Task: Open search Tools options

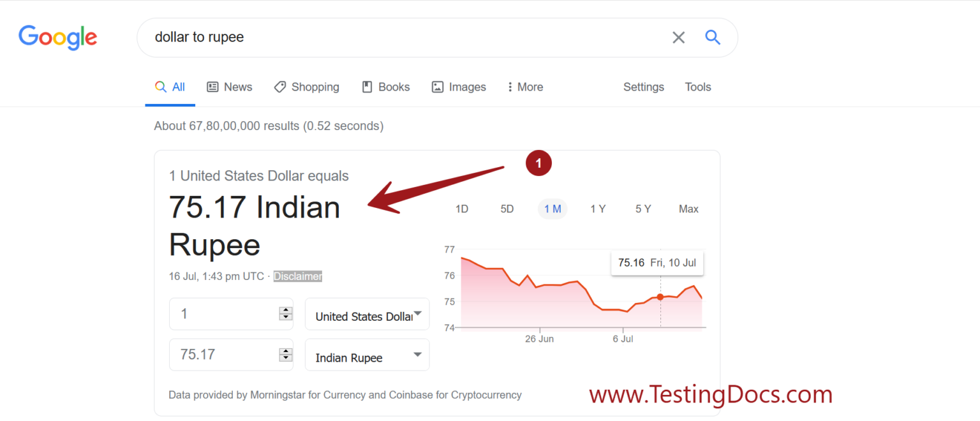Action: (x=697, y=87)
